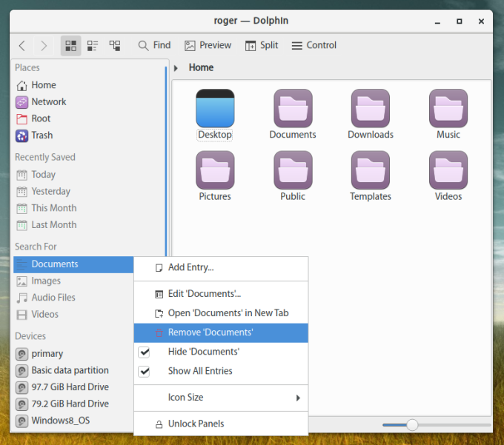This screenshot has height=445, width=504.
Task: Select Remove 'Documents' menu entry
Action: [x=210, y=333]
